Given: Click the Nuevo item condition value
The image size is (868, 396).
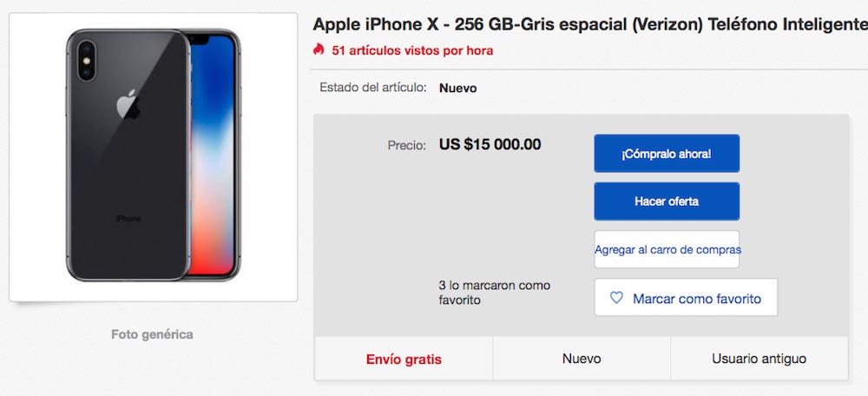Looking at the screenshot, I should click(x=457, y=88).
